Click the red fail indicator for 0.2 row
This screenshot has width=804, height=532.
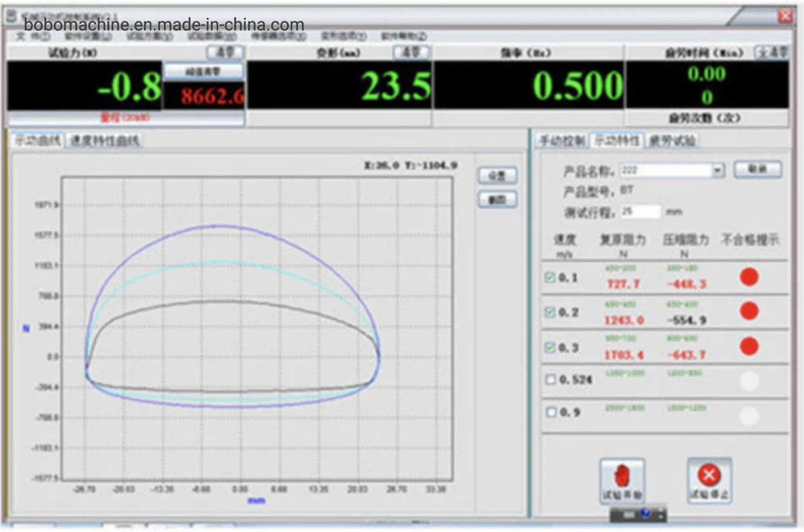pyautogui.click(x=749, y=311)
